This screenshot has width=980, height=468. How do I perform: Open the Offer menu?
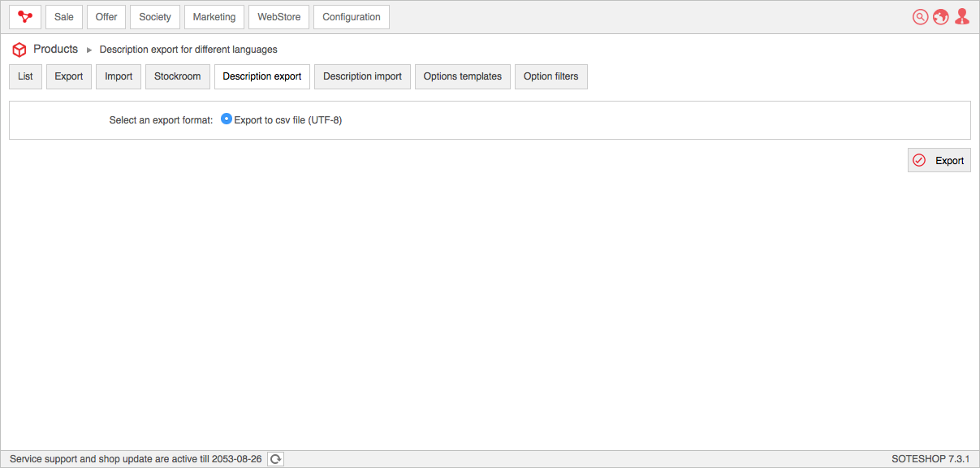pos(106,17)
